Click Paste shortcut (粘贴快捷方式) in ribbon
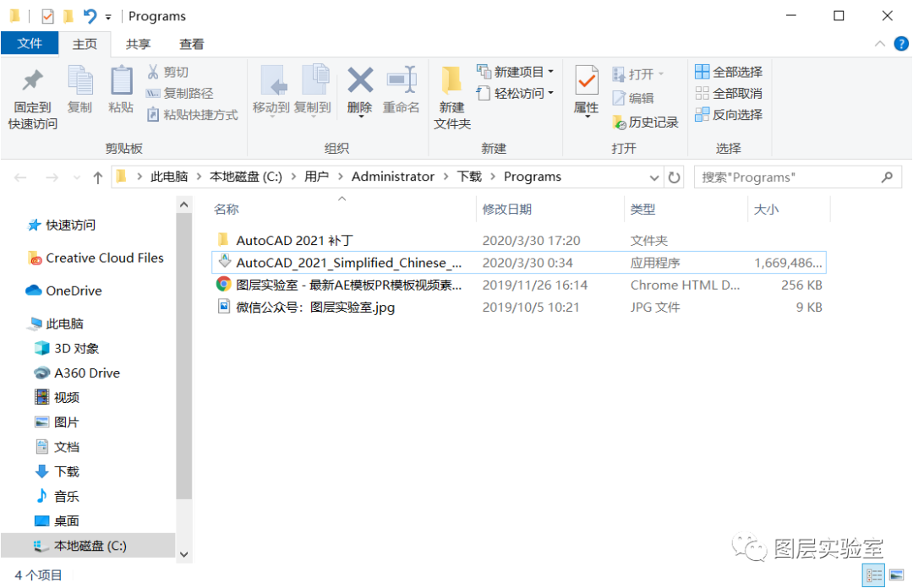913x588 pixels. [x=192, y=115]
